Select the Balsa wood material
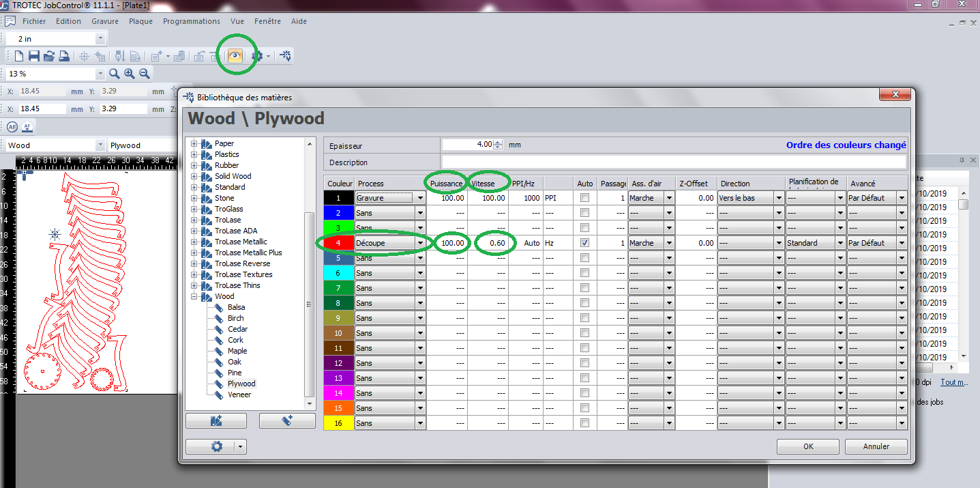The width and height of the screenshot is (980, 488). point(237,307)
